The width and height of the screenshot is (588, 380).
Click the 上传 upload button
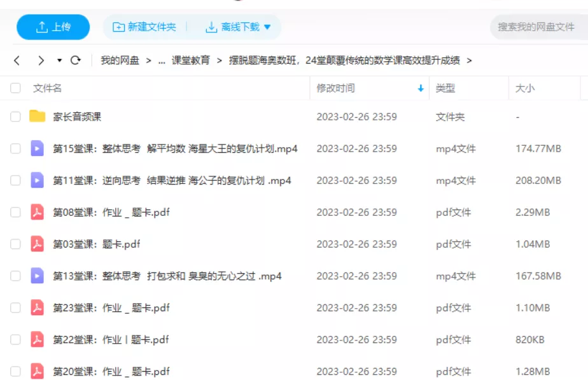[x=53, y=27]
